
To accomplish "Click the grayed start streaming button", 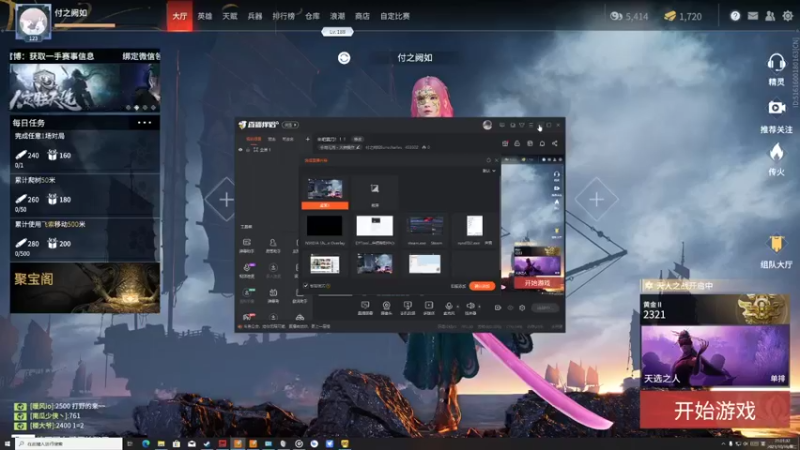I will click(544, 308).
